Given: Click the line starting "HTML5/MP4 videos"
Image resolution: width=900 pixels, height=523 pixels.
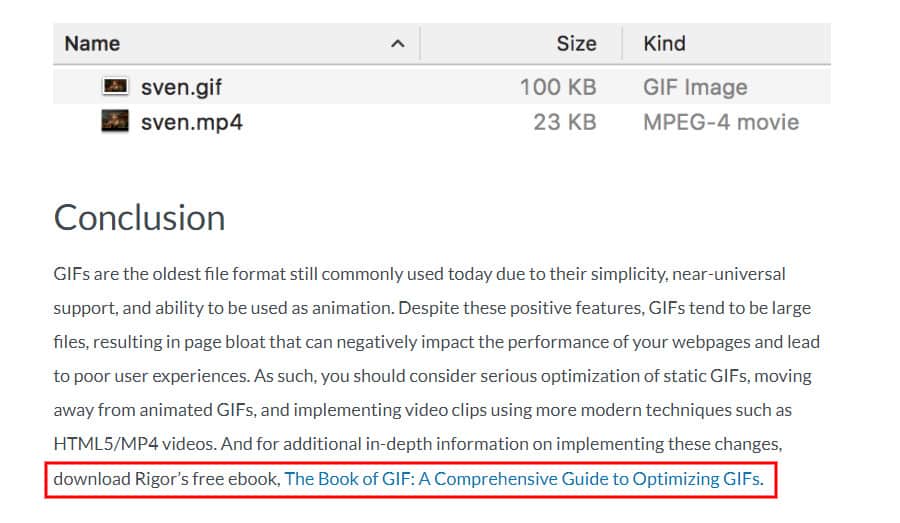Looking at the screenshot, I should [x=418, y=444].
